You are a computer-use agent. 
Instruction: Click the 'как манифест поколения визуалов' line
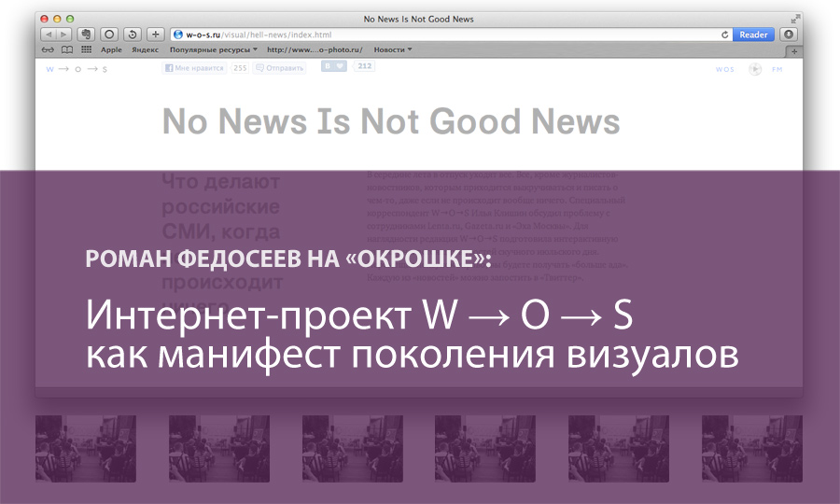[412, 355]
